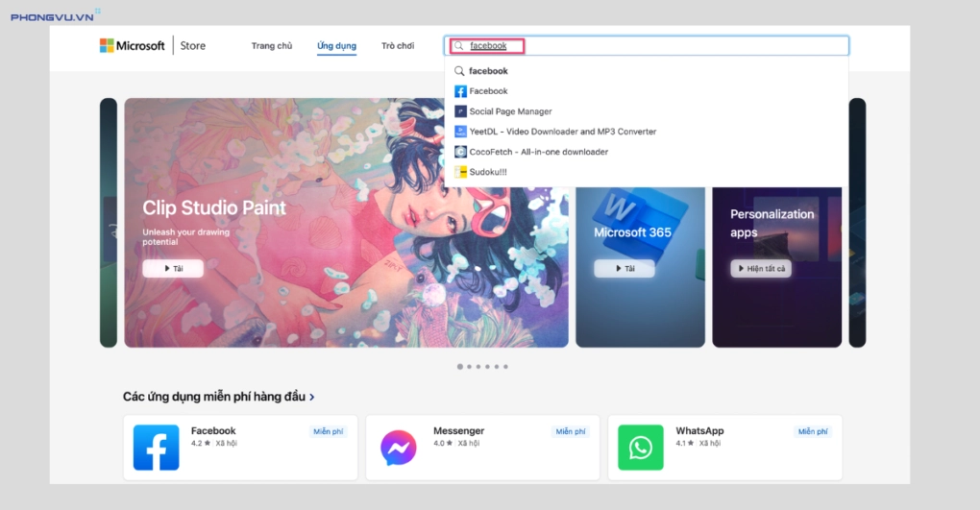The height and width of the screenshot is (510, 980).
Task: Select the Ứng dụng tab
Action: pos(336,46)
